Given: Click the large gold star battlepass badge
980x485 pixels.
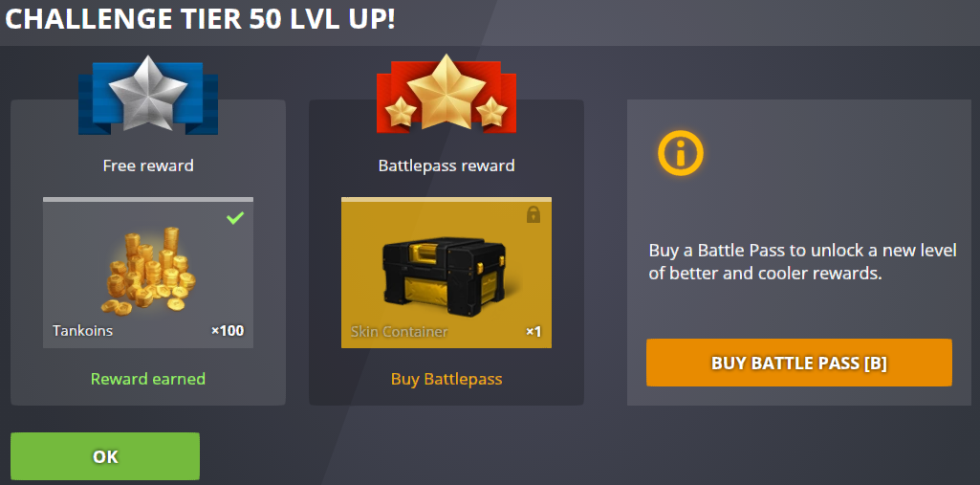Looking at the screenshot, I should click(446, 92).
